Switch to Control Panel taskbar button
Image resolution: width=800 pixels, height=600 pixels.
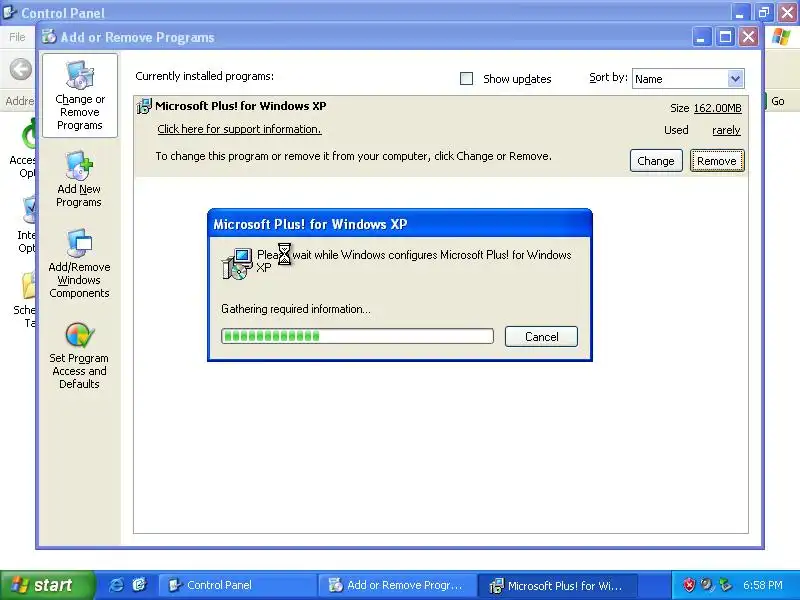pyautogui.click(x=238, y=585)
